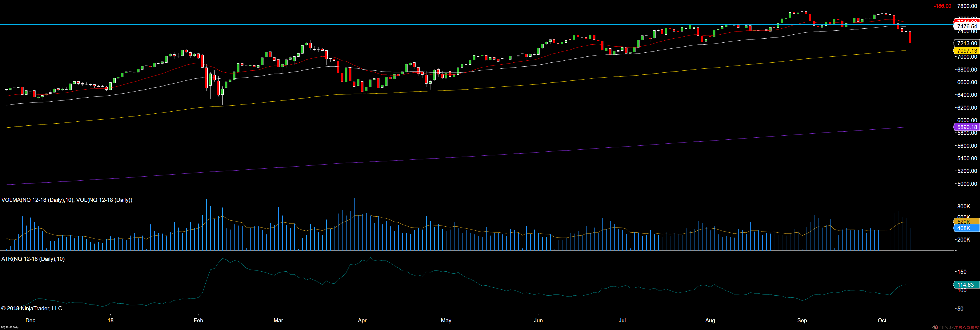
Task: Click the May label on the time axis
Action: click(x=446, y=321)
